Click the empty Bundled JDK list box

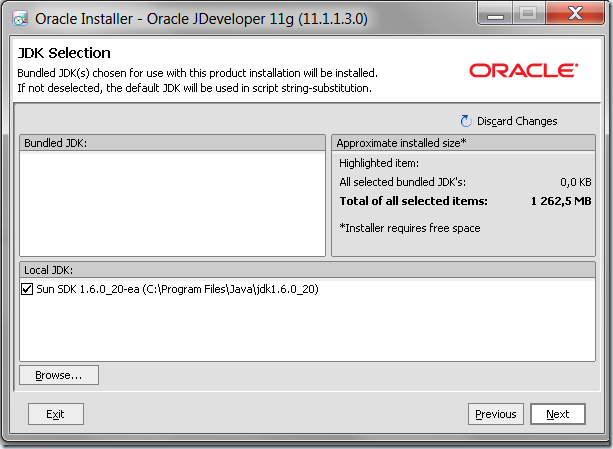[172, 204]
